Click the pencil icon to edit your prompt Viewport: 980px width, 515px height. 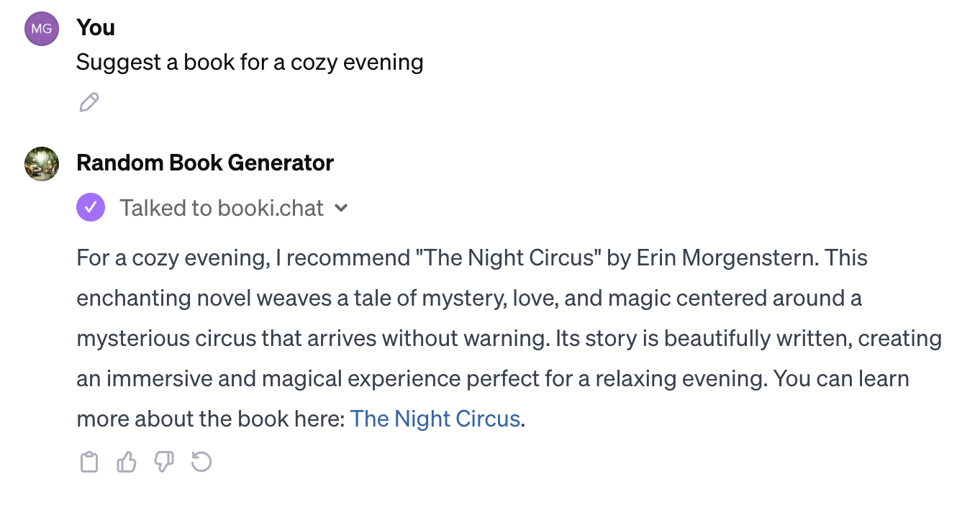[89, 102]
